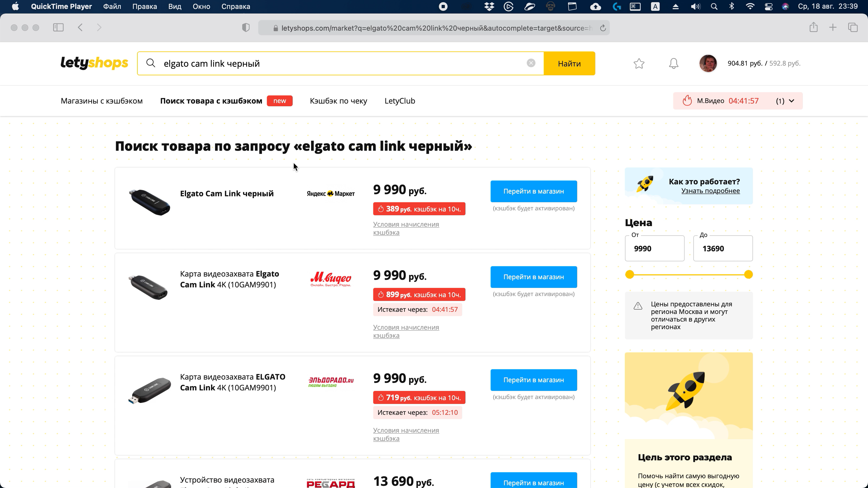Click the account balance 904.81 руб.
This screenshot has height=488, width=868.
(745, 63)
